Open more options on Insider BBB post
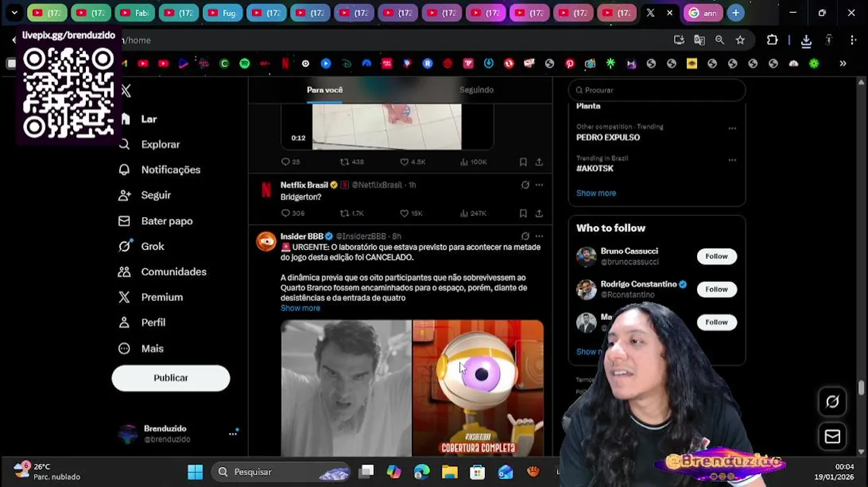 (x=539, y=236)
